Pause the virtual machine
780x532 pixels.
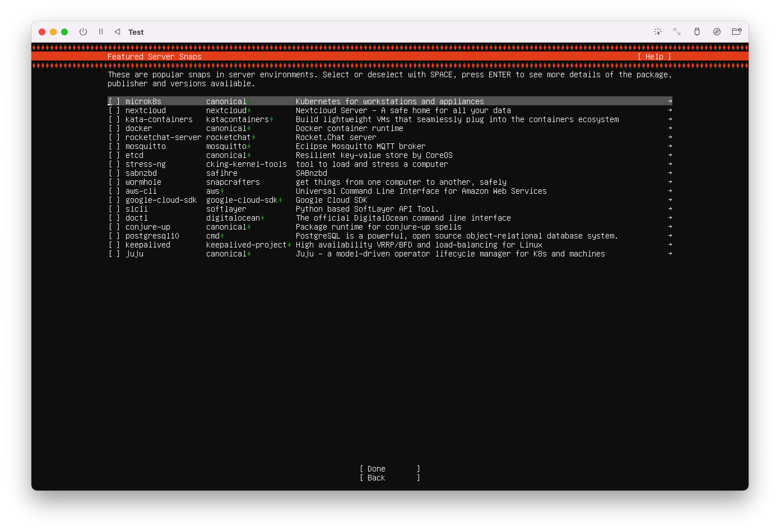coord(101,32)
